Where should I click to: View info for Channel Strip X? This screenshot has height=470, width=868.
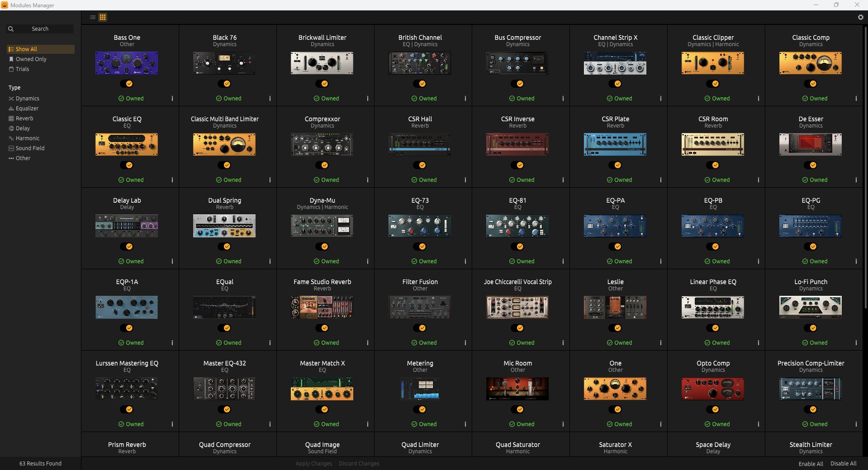pos(661,98)
